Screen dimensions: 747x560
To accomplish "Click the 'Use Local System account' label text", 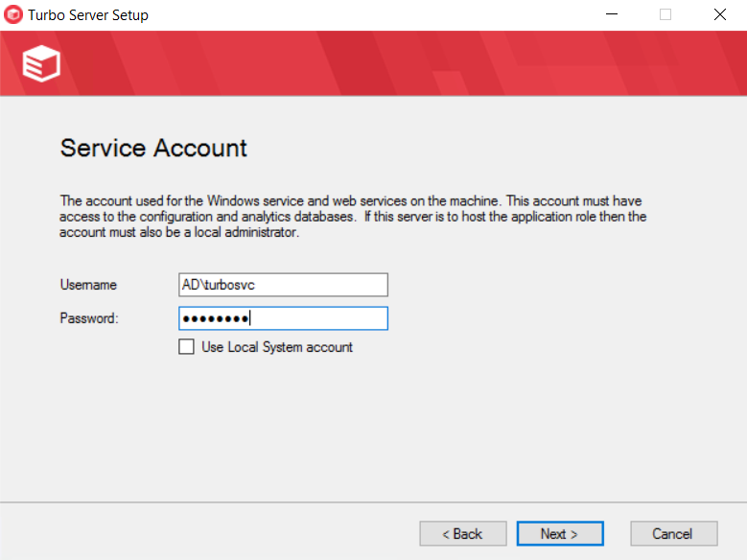I will (276, 347).
